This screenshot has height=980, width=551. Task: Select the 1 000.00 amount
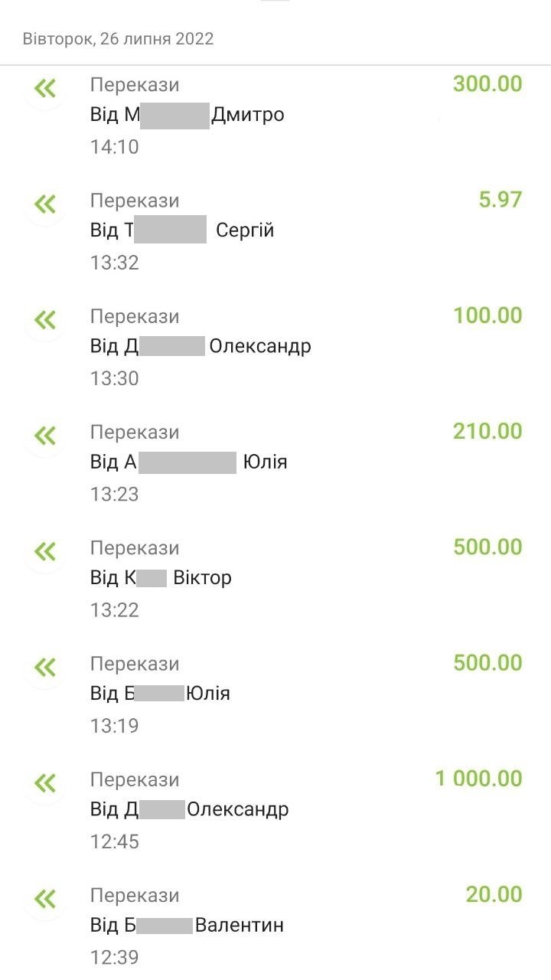(x=478, y=779)
